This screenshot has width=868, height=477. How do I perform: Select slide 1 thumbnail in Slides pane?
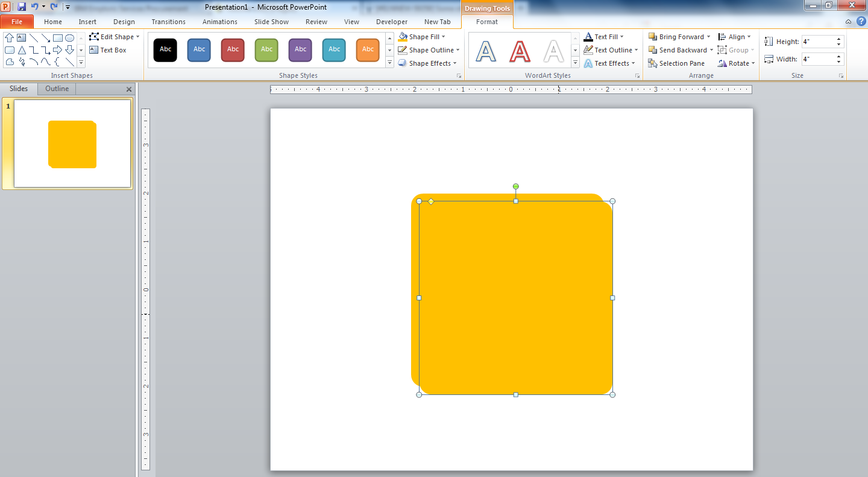pos(72,144)
